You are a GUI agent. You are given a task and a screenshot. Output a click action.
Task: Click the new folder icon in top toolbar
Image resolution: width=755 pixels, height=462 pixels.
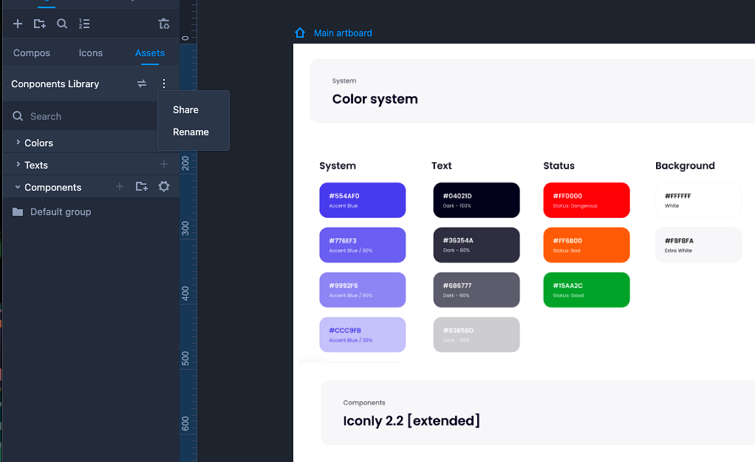(39, 24)
